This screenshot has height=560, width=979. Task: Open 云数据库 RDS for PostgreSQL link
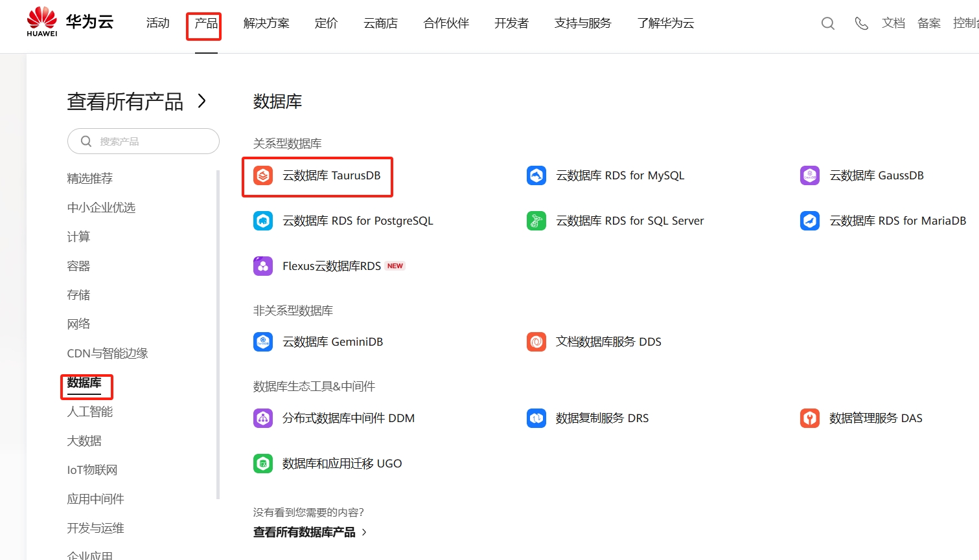point(358,221)
